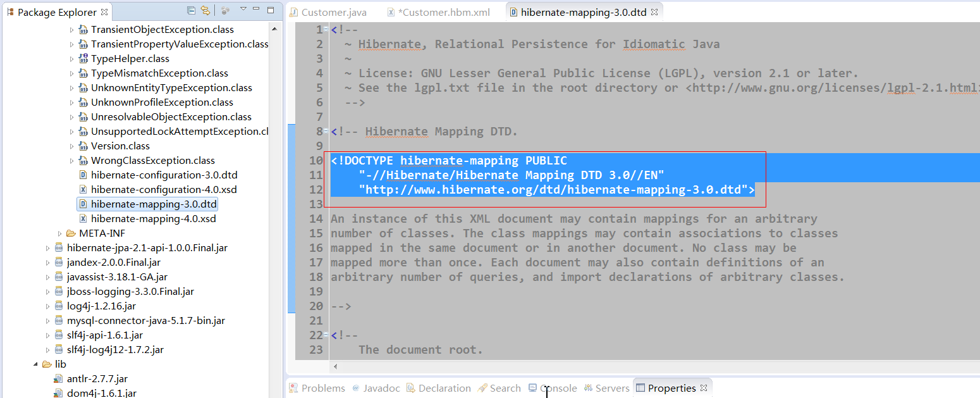Expand mysql-connector-java-5.1.7-bin.jar node
This screenshot has width=980, height=398.
coord(47,321)
